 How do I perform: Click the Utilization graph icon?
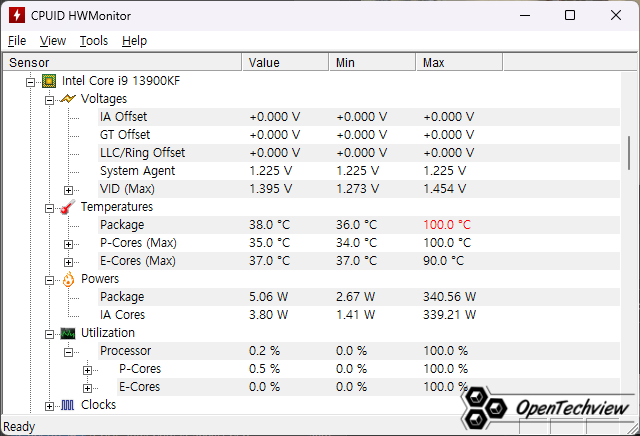[x=68, y=334]
